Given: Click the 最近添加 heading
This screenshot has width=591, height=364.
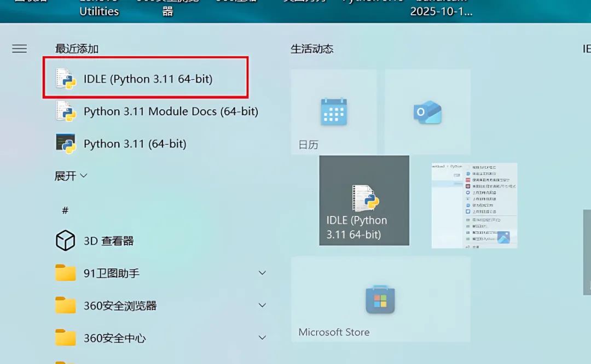Looking at the screenshot, I should (x=77, y=49).
